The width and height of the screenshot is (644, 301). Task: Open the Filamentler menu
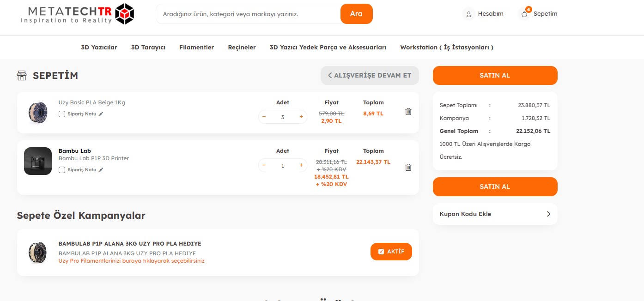click(x=197, y=48)
